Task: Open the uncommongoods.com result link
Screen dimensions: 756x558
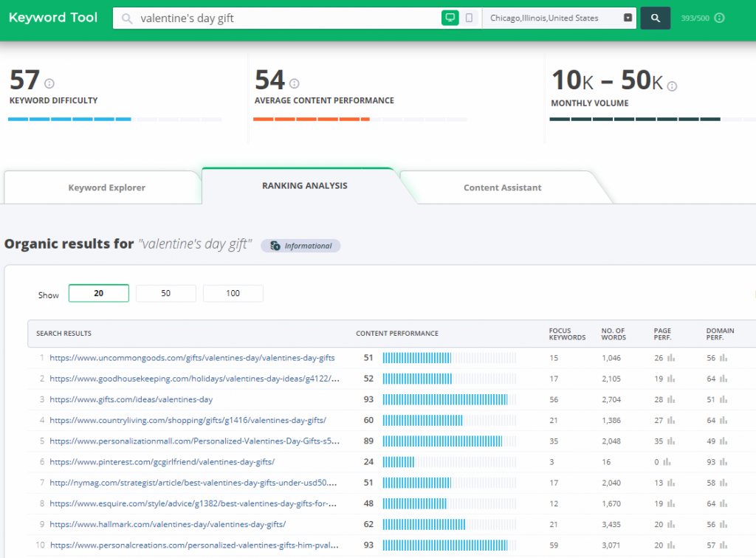Action: (x=192, y=357)
